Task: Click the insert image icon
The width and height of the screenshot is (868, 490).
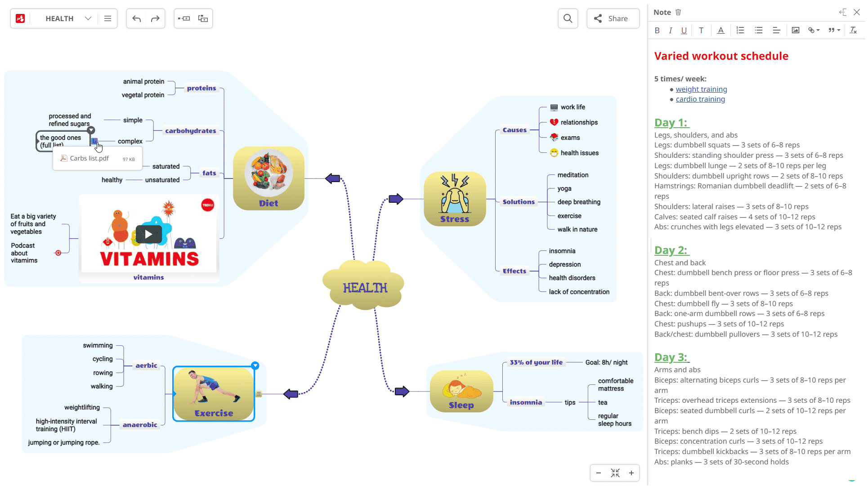Action: click(x=795, y=31)
